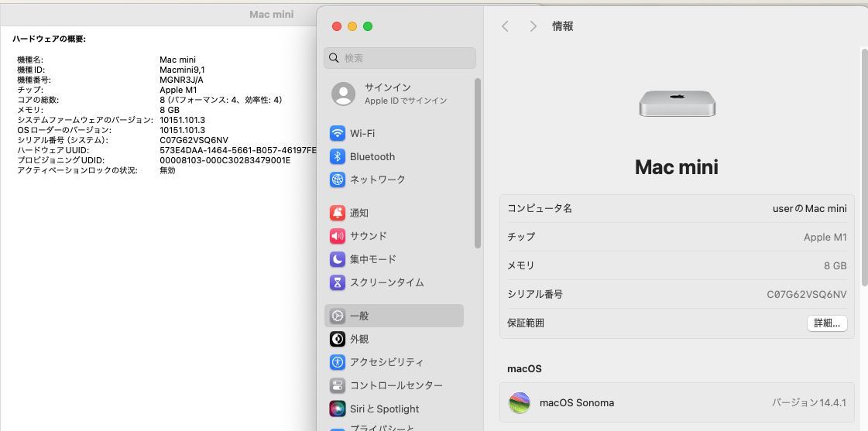Screen dimensions: 868x431
Task: Click the 情報 page title
Action: point(562,26)
